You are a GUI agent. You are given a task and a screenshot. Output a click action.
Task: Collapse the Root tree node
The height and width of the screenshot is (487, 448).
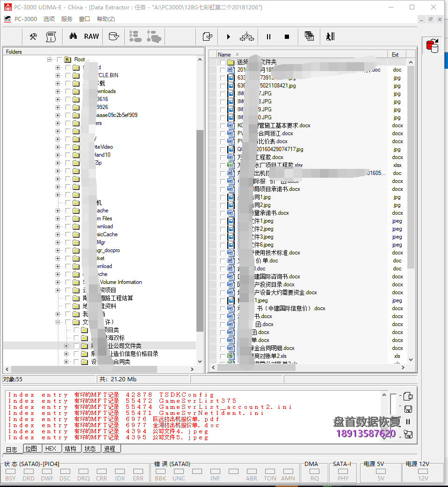[49, 59]
